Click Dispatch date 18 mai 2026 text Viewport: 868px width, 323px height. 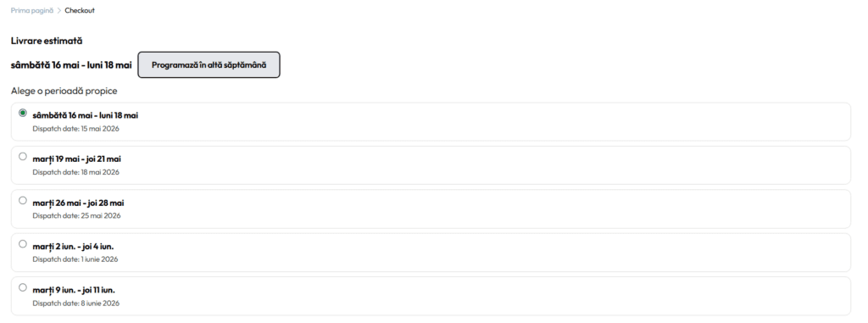[x=75, y=172]
